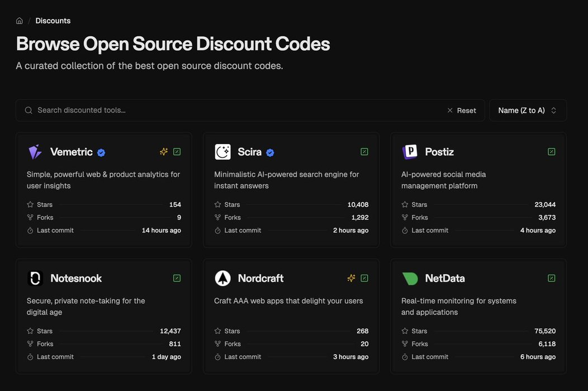Viewport: 588px width, 391px height.
Task: Open the Postiz tool title
Action: click(439, 152)
